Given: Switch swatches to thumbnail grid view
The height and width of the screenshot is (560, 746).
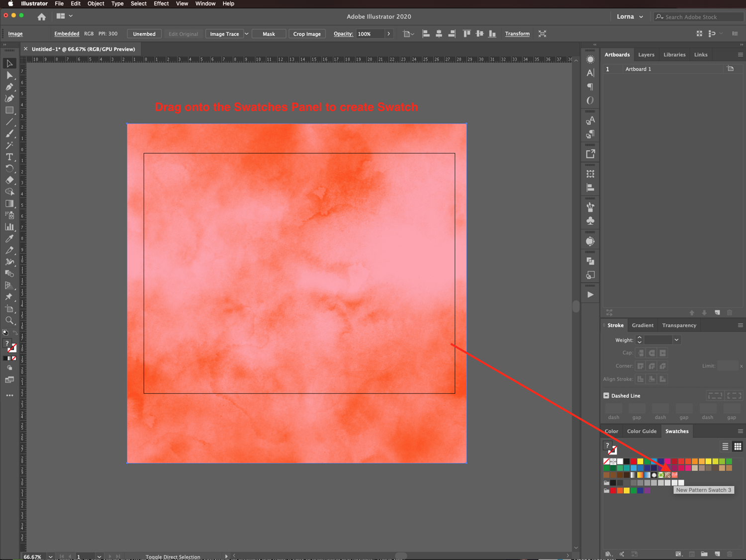Looking at the screenshot, I should click(x=738, y=447).
